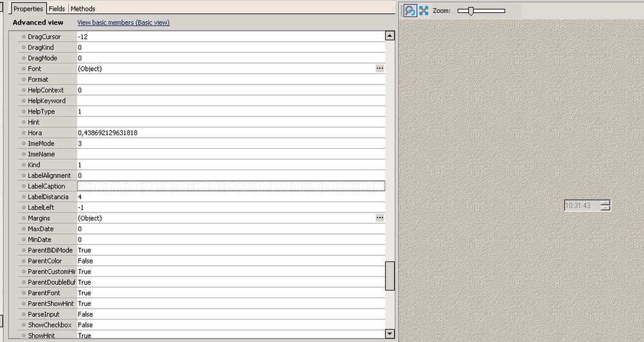Click the reset zoom icon in preview toolbar
Viewport: 644px width, 342px height.
(x=410, y=11)
